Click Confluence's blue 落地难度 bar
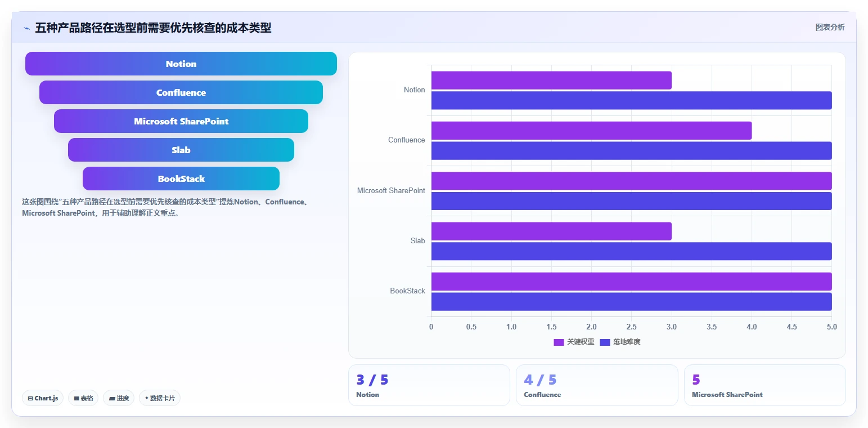 click(x=631, y=150)
